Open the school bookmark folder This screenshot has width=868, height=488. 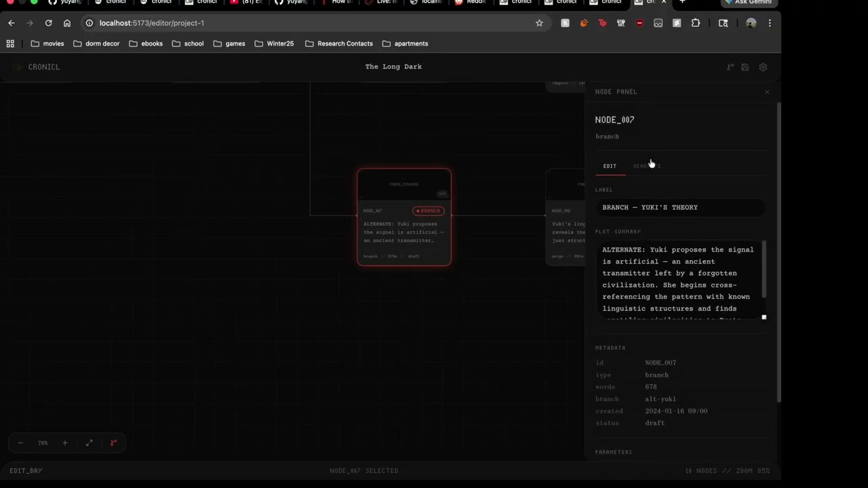tap(188, 43)
